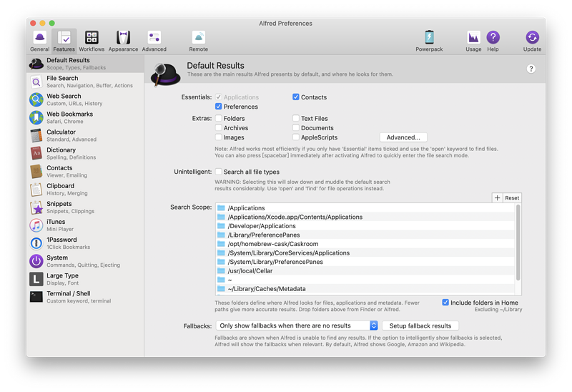Open Clipboard sidebar icon

36,190
